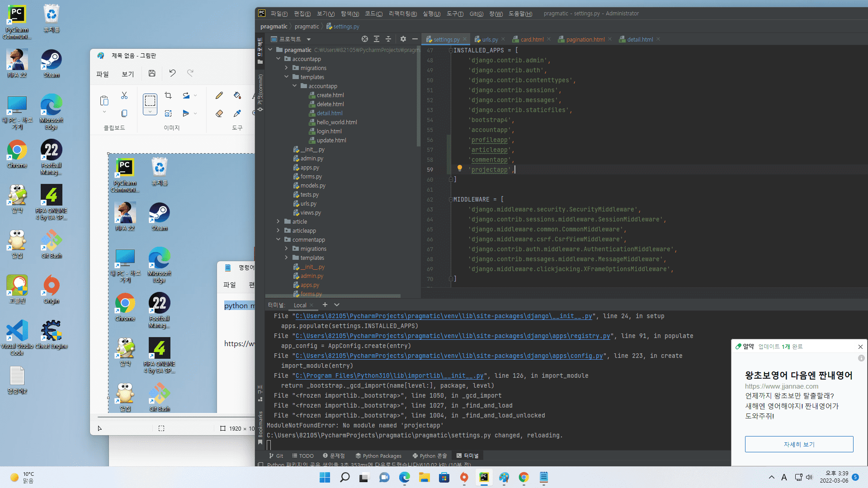Open django __init__.py link in terminal traceback
868x488 pixels.
coord(443,316)
